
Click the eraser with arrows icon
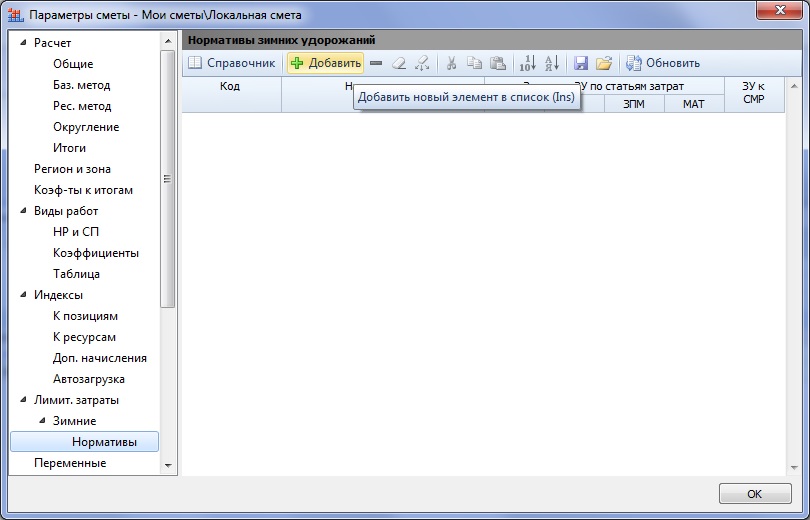coord(422,63)
